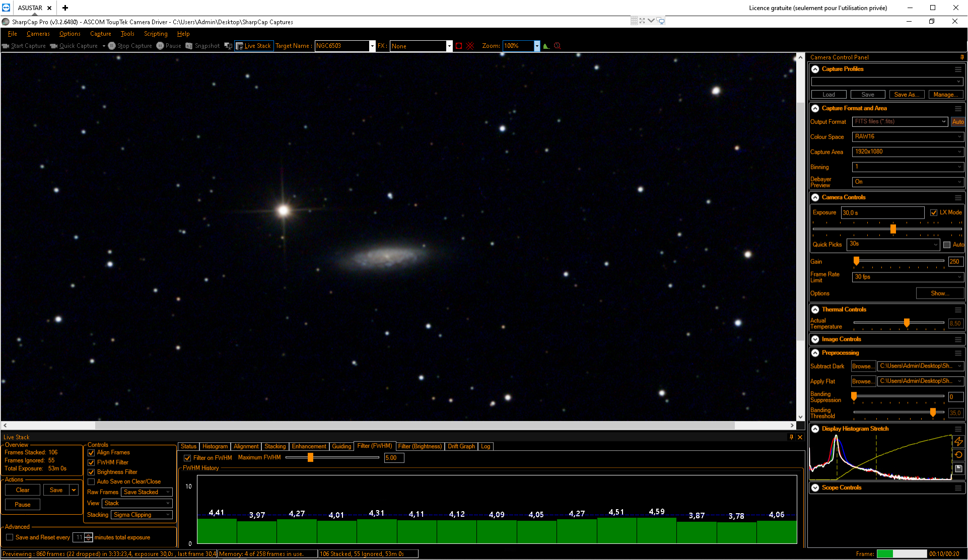Click the Save As... profile button

[x=907, y=95]
